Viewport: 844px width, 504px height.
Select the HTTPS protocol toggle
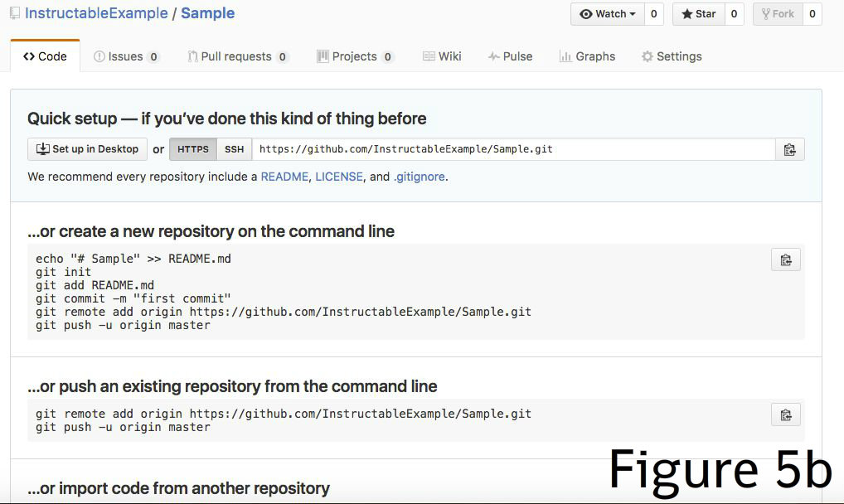tap(193, 149)
